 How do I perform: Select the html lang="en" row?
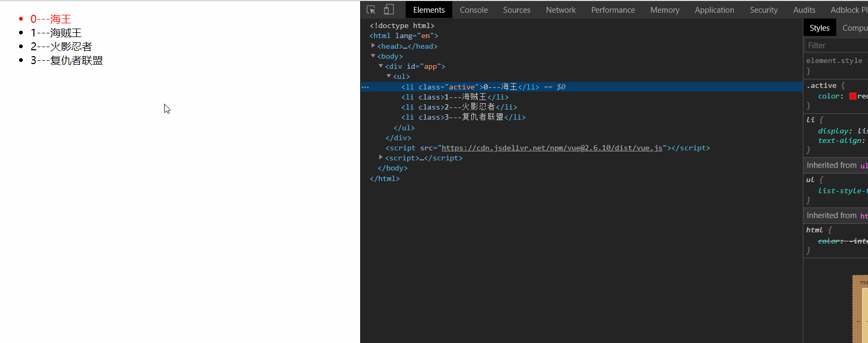pyautogui.click(x=404, y=35)
